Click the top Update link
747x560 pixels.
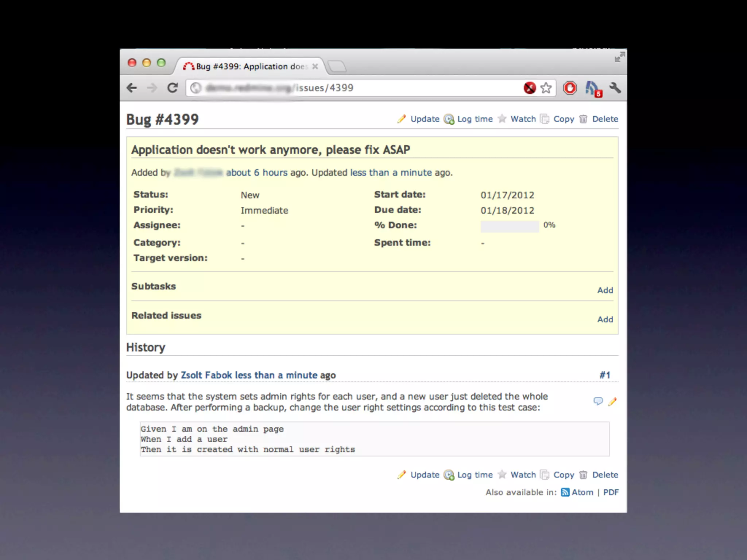tap(425, 119)
